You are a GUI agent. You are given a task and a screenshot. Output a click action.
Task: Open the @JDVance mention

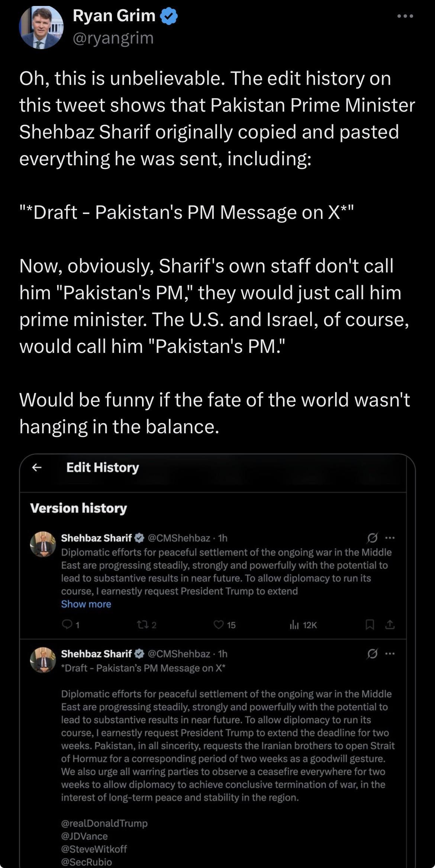[84, 836]
